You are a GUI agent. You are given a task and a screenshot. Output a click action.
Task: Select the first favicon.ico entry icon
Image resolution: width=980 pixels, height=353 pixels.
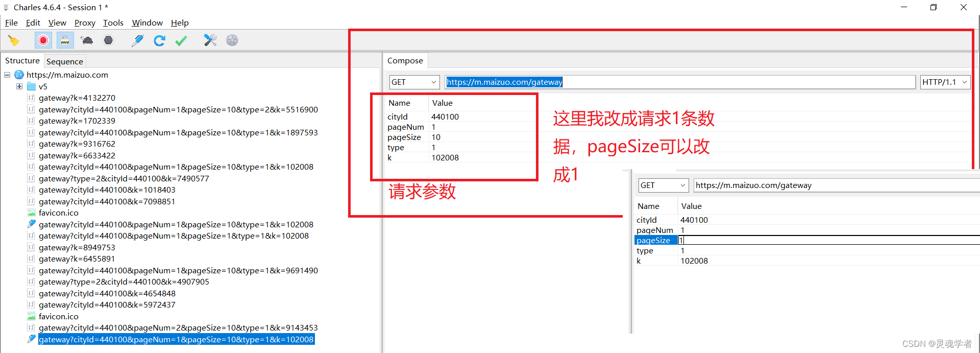pyautogui.click(x=31, y=213)
